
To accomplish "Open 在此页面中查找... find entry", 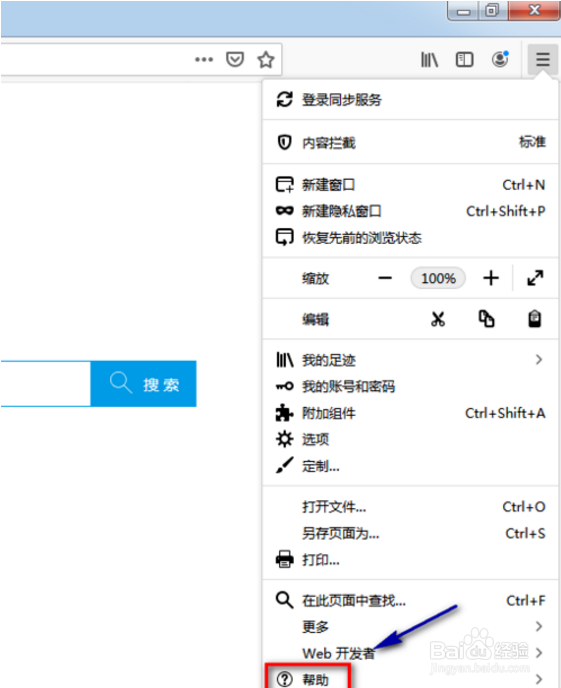I will coord(410,600).
